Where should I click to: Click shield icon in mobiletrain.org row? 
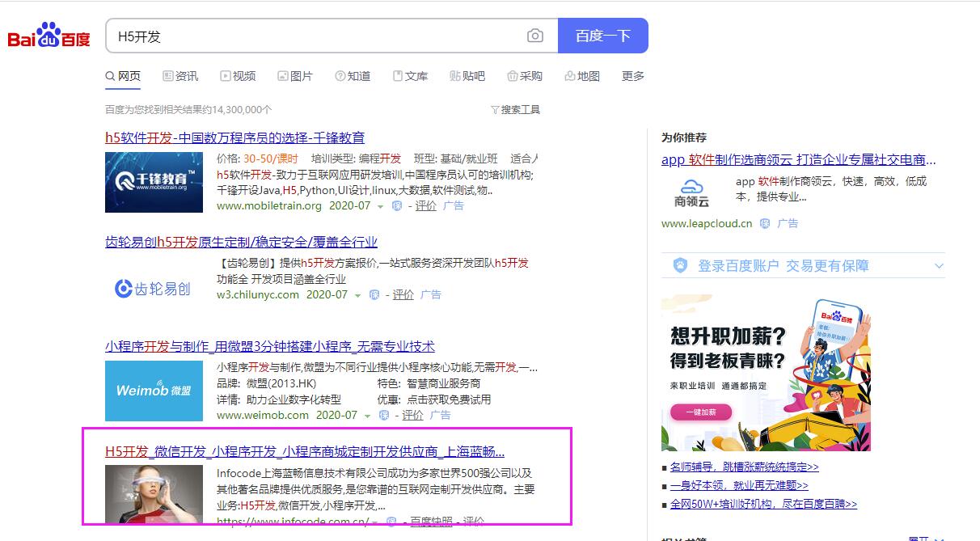(x=397, y=206)
